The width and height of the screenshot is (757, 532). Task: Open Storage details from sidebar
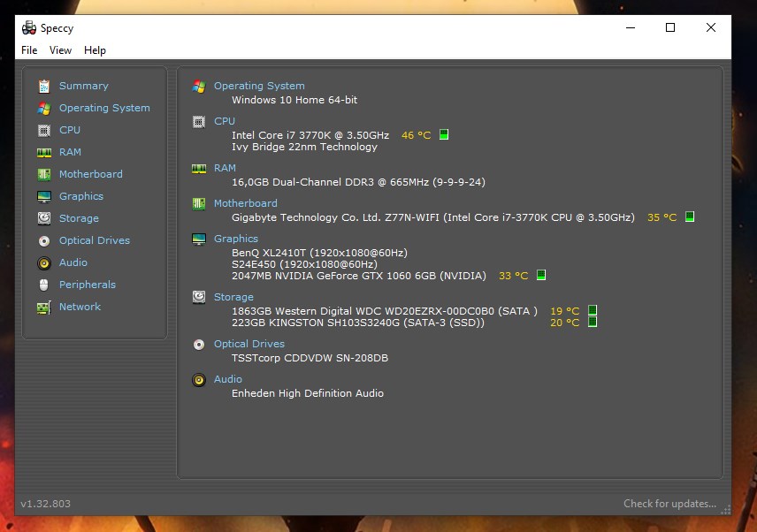[79, 218]
